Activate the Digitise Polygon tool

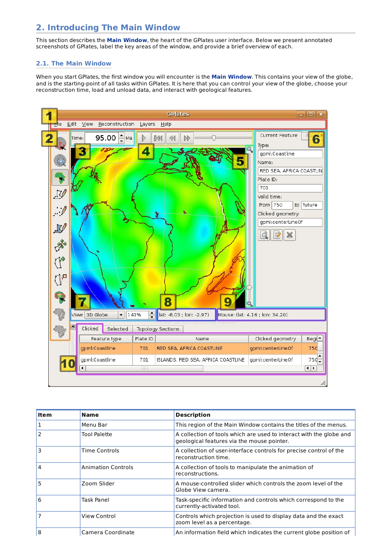point(60,228)
